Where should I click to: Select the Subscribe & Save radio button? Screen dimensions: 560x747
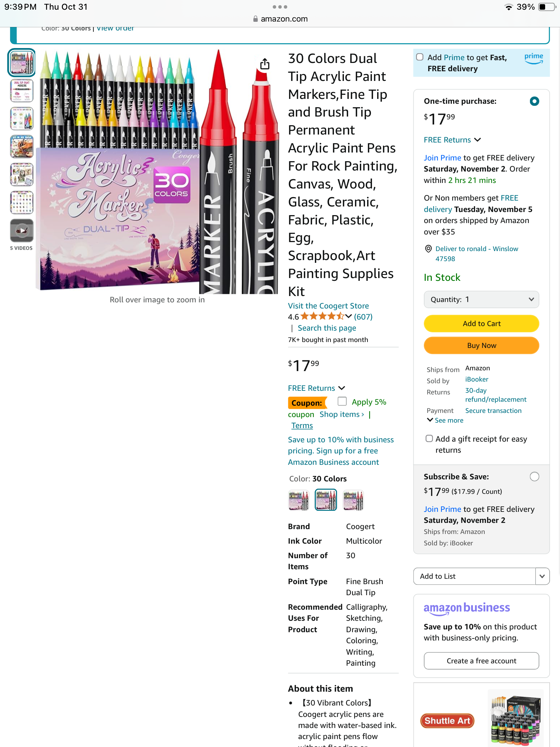(x=534, y=477)
